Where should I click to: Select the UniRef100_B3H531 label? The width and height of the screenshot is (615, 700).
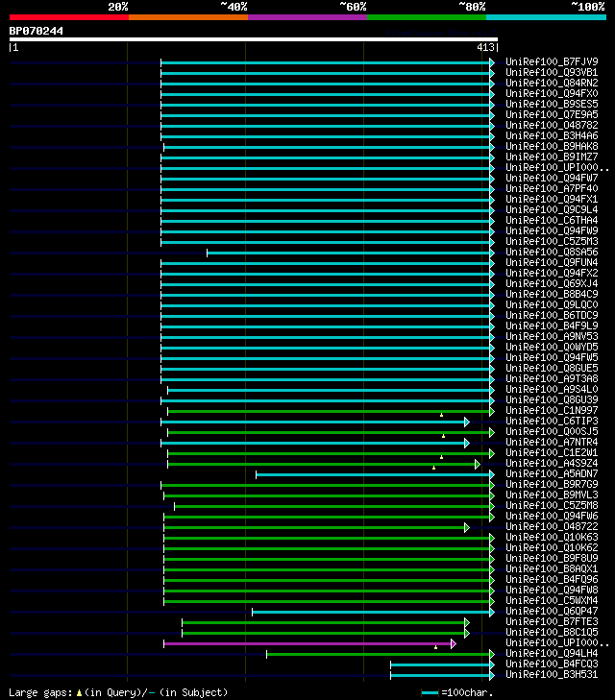[x=552, y=674]
